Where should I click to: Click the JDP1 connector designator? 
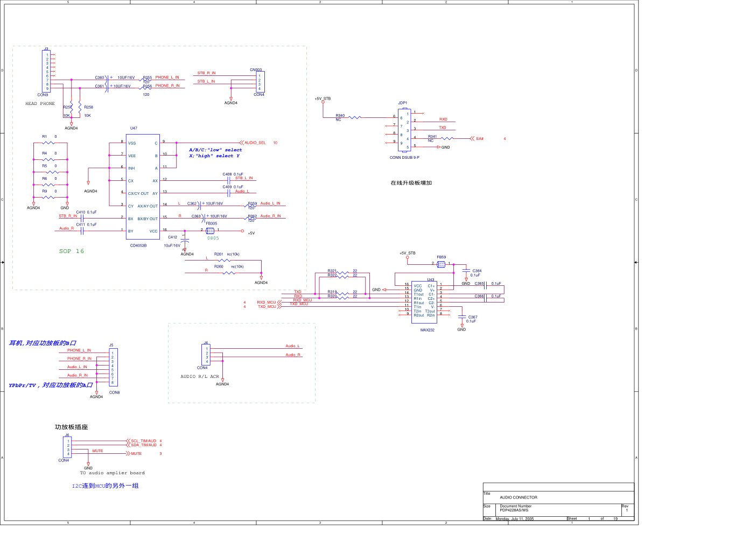[403, 103]
